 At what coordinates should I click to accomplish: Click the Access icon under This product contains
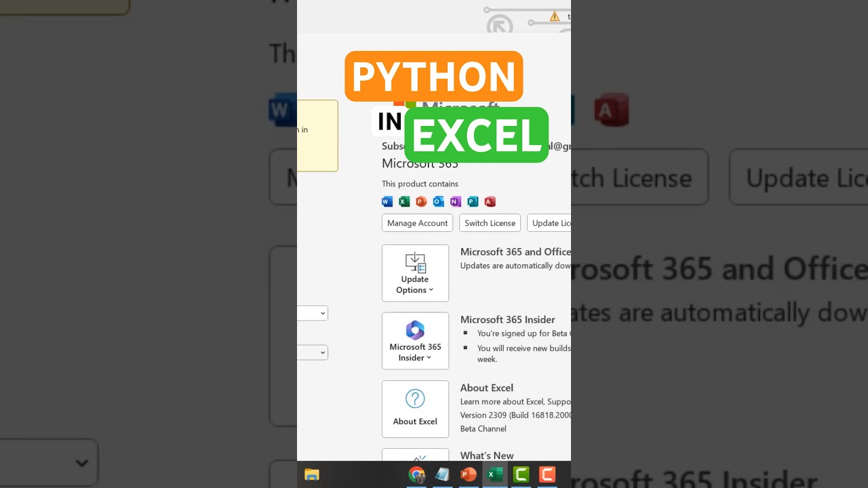coord(490,201)
